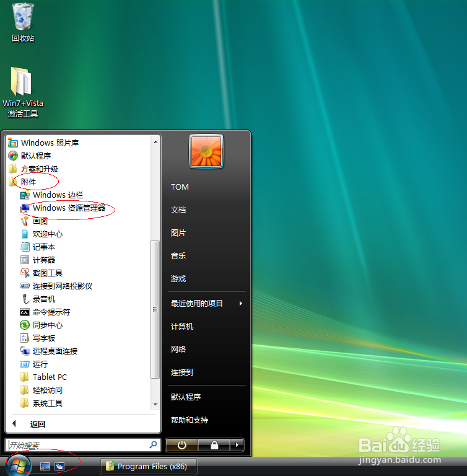The width and height of the screenshot is (467, 476).
Task: Open 连接到 from Start menu
Action: tap(182, 372)
